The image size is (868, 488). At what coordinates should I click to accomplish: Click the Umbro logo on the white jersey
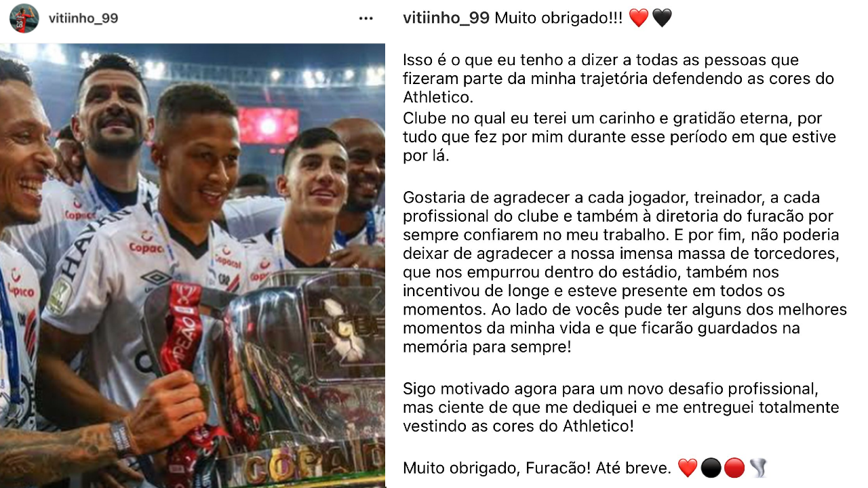coord(157,278)
